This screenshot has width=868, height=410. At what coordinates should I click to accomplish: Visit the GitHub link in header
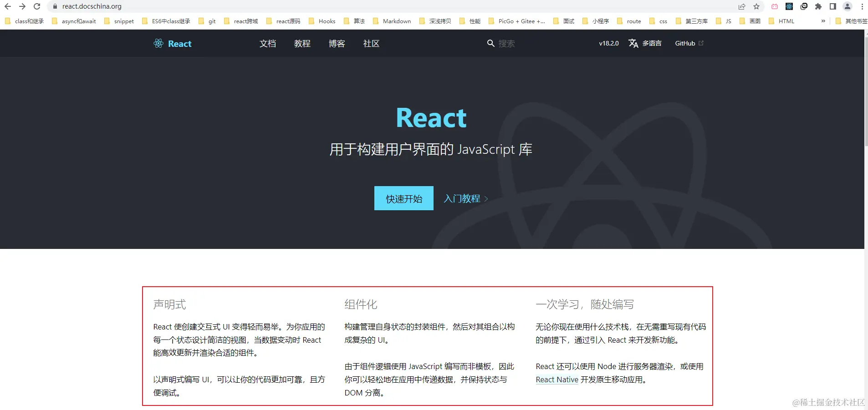[689, 43]
